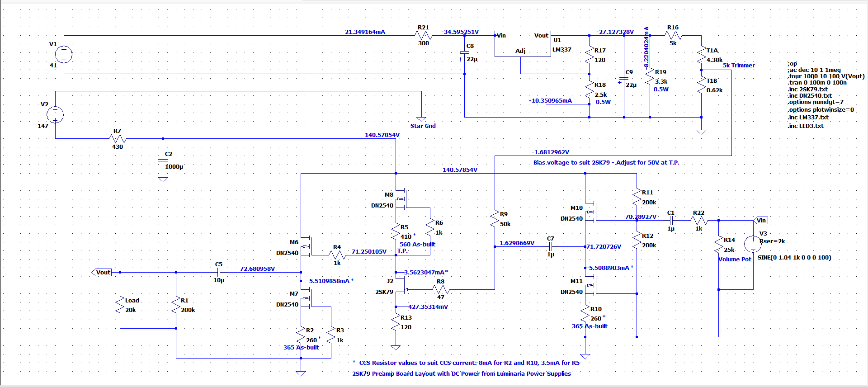The width and height of the screenshot is (868, 387).
Task: Select resistor R13 symbol
Action: tap(396, 322)
